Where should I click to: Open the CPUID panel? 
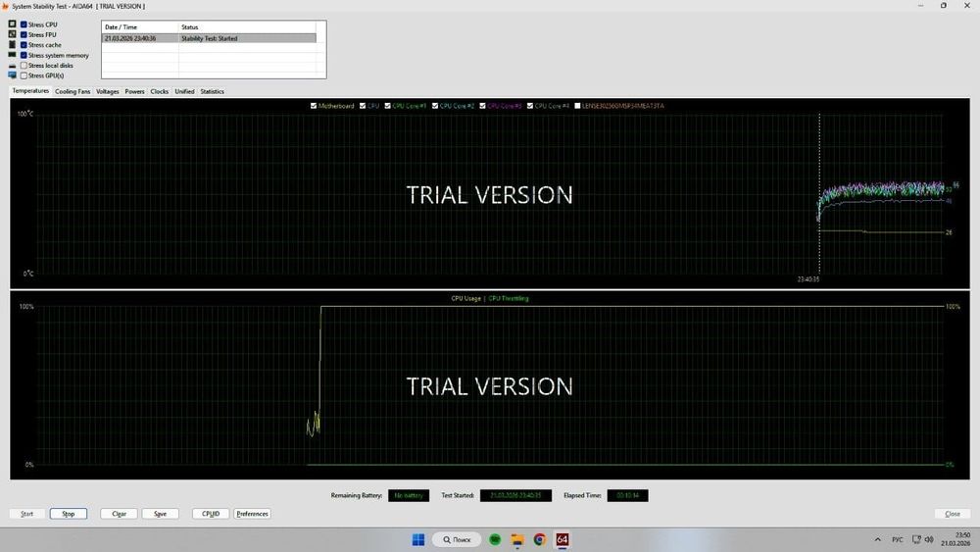(x=211, y=513)
